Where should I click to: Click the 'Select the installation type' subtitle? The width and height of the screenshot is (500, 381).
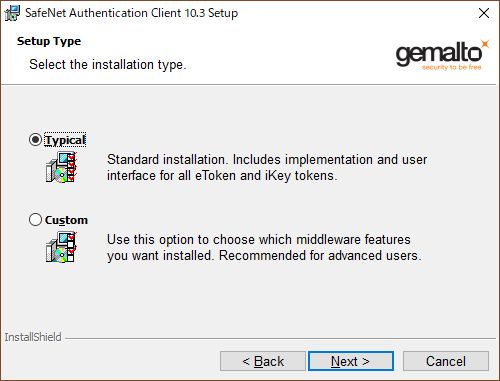click(x=108, y=64)
